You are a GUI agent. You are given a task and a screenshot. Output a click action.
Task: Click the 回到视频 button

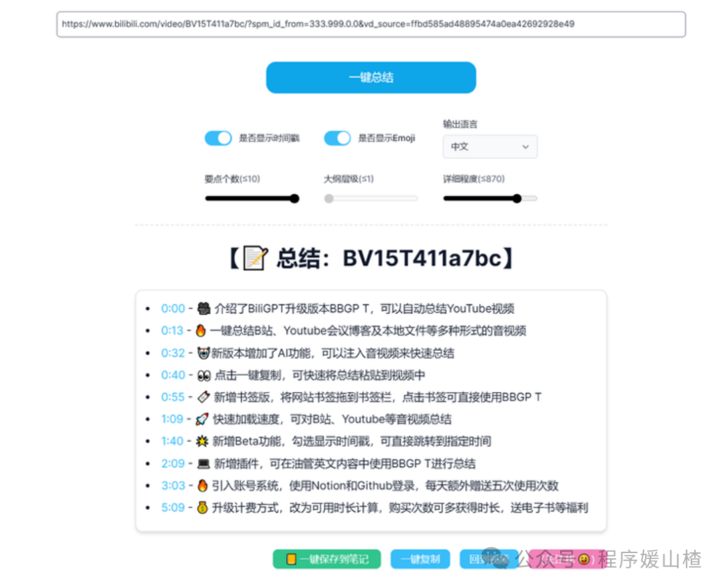click(489, 559)
